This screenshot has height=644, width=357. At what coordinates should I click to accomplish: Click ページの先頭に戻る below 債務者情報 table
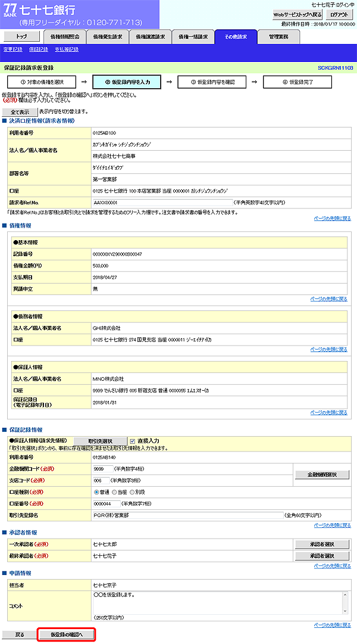(x=328, y=350)
